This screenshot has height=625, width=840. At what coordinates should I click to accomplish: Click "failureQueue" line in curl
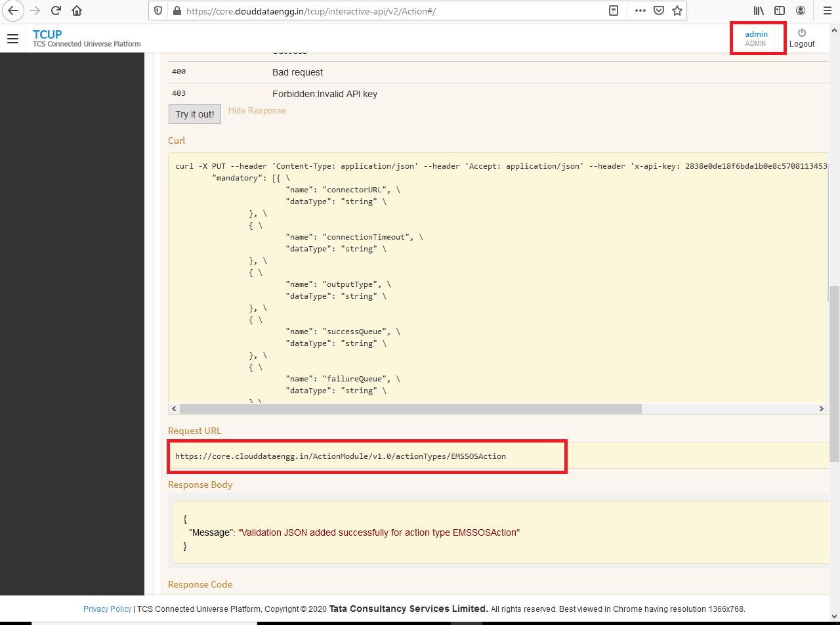tap(343, 379)
